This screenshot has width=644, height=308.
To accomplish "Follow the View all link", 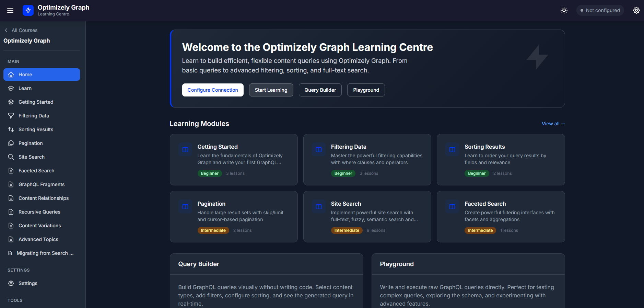I will [x=553, y=124].
